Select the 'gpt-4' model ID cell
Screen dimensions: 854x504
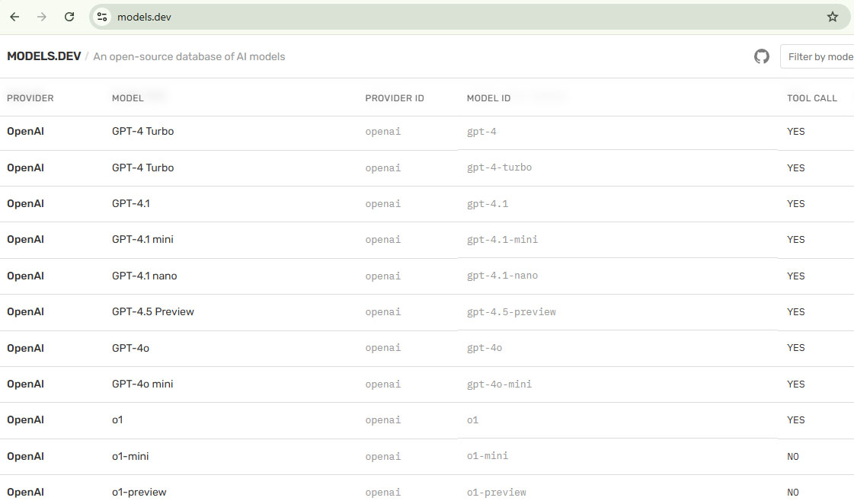click(x=481, y=132)
